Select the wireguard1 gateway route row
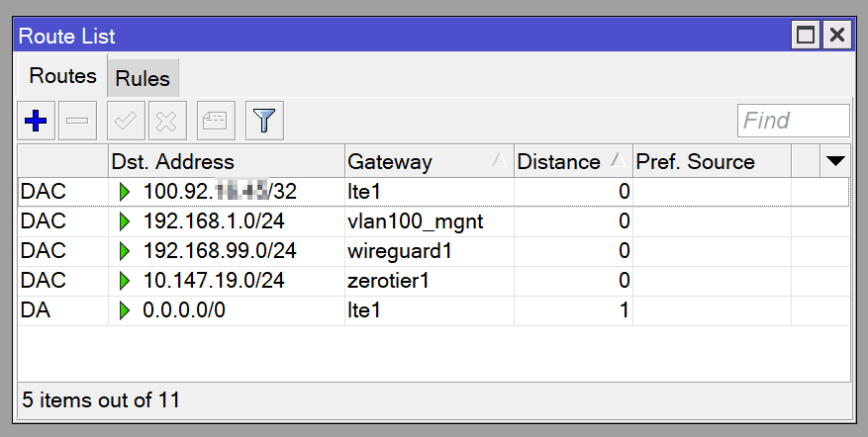Image resolution: width=868 pixels, height=437 pixels. click(400, 251)
